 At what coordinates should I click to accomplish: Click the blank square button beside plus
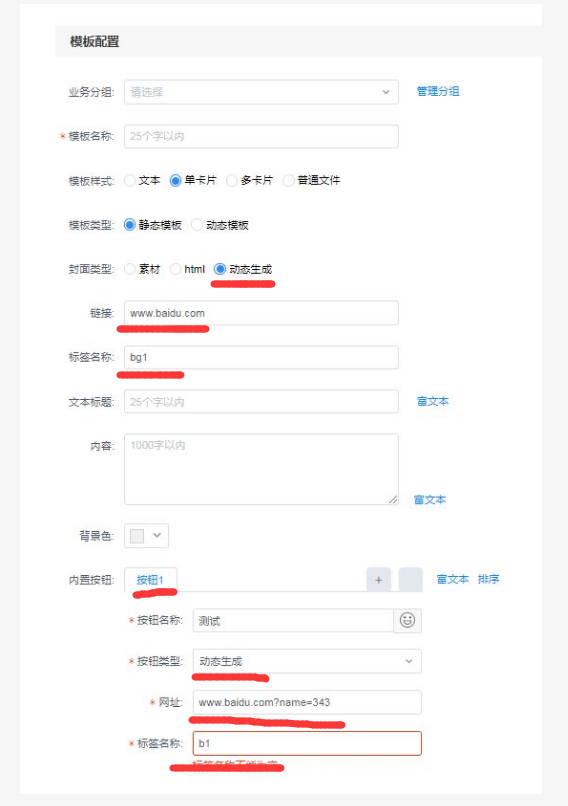pos(411,580)
